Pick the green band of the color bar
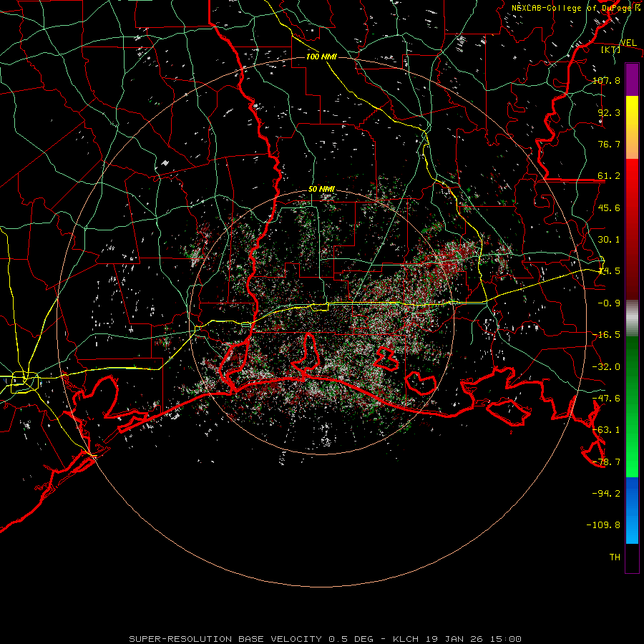 click(x=632, y=406)
